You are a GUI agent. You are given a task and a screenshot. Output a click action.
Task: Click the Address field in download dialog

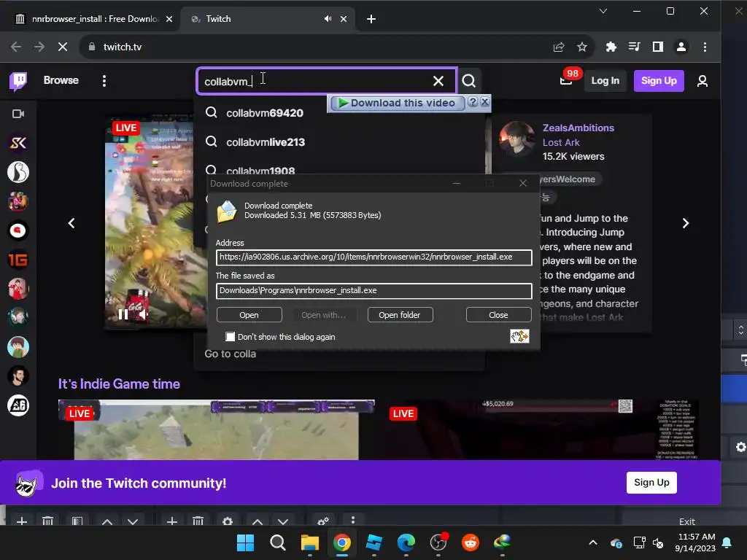click(374, 257)
